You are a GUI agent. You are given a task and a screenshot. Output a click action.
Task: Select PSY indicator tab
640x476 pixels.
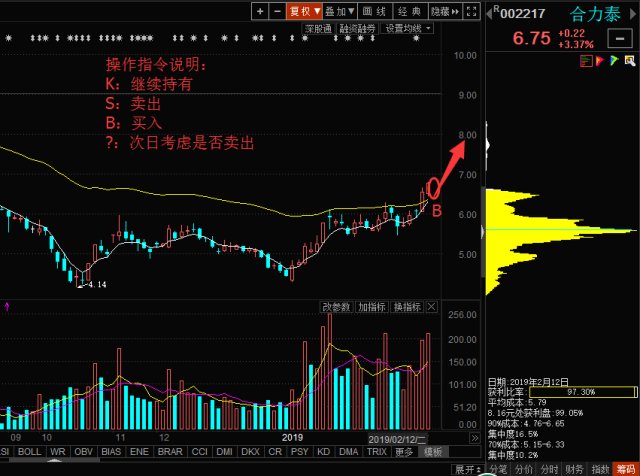(x=300, y=452)
